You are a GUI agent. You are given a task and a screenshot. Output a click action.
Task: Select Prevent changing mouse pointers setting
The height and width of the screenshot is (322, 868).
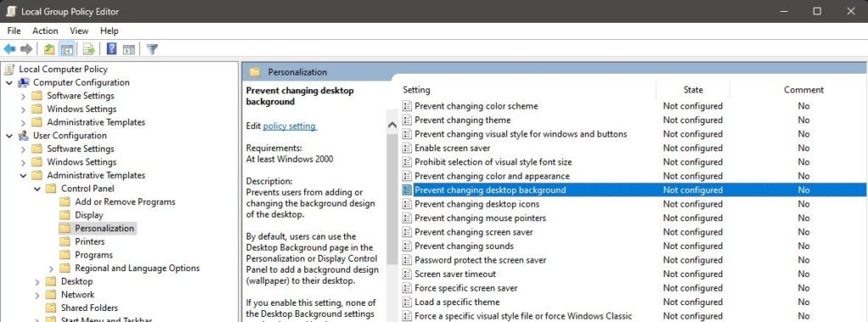(x=481, y=218)
